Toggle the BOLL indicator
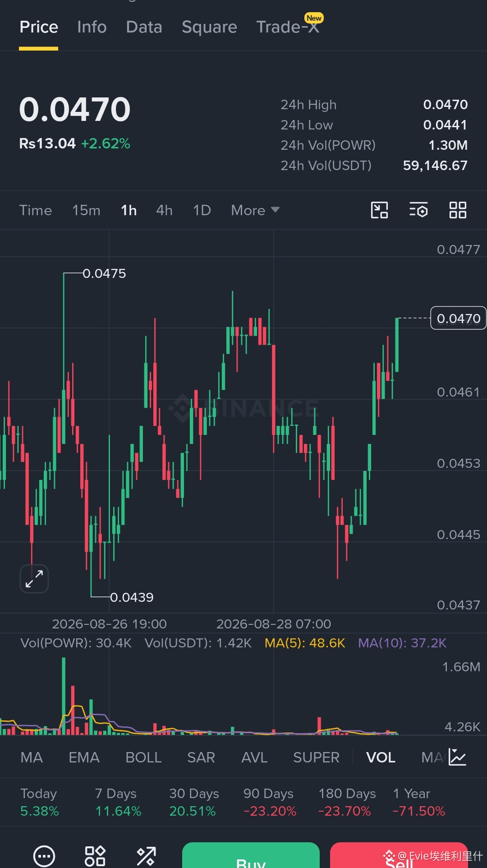Viewport: 487px width, 868px height. (143, 757)
